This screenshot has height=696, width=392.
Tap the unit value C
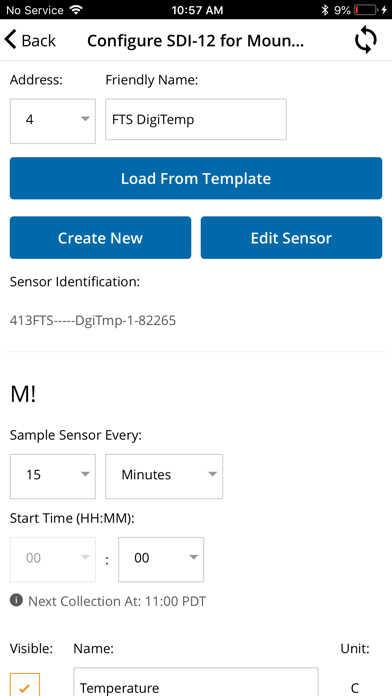coord(354,688)
